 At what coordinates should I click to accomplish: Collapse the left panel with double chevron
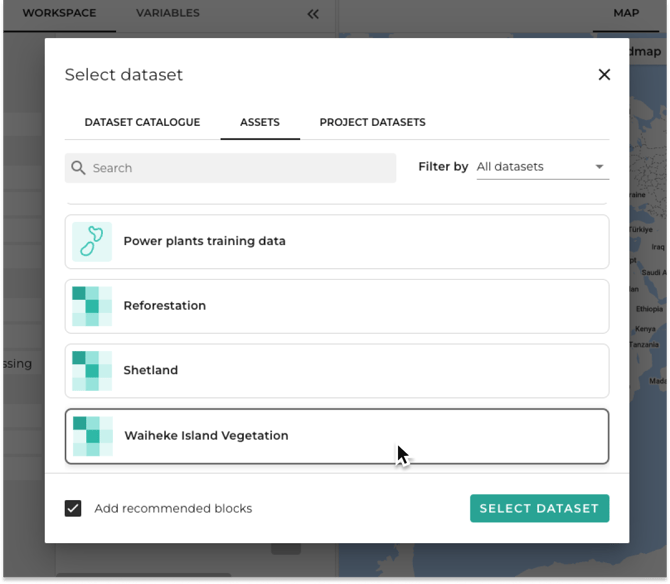(x=313, y=14)
